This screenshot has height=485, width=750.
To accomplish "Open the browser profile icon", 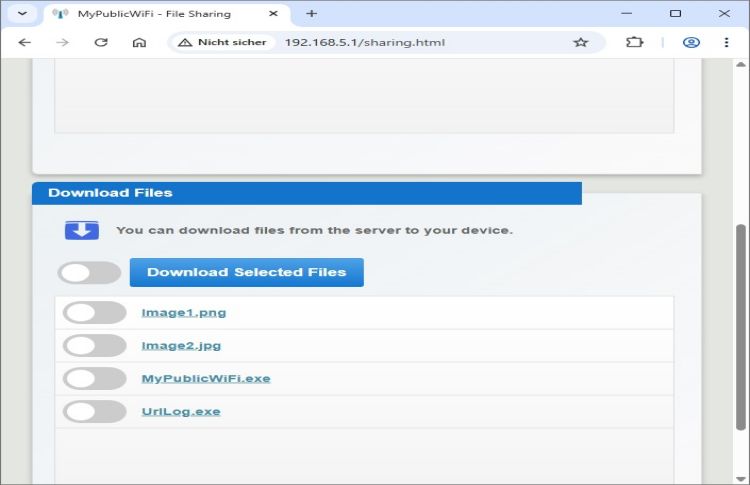I will (691, 43).
